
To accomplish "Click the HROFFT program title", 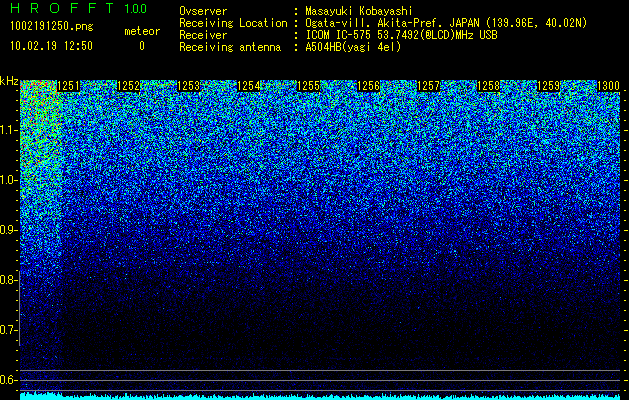I will 62,8.
